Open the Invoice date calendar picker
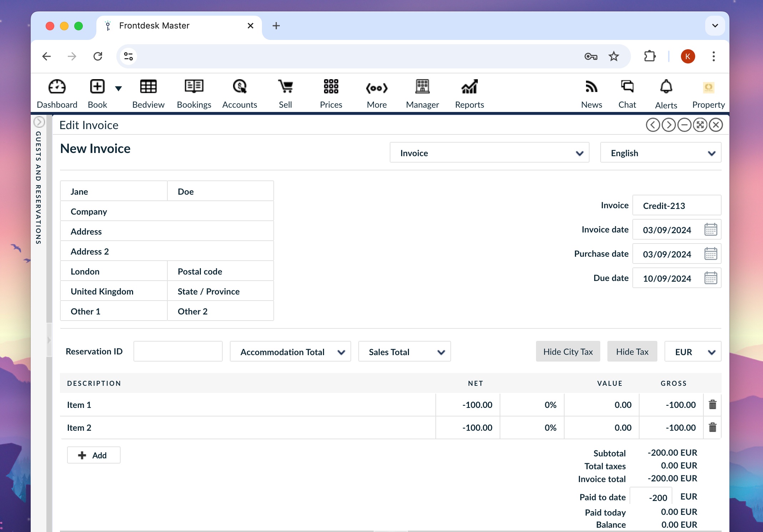The image size is (763, 532). [711, 230]
